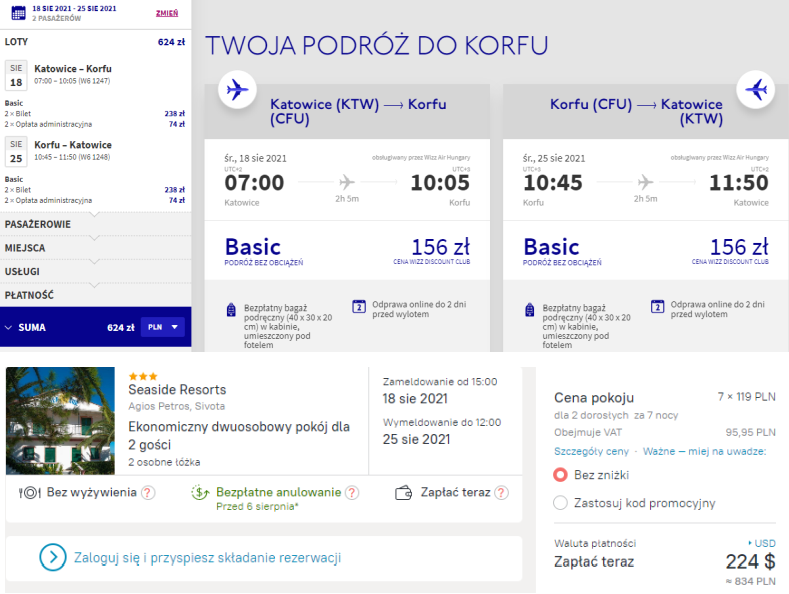Click the outbound Katowice–Korfu airplane icon
789x594 pixels.
click(237, 89)
